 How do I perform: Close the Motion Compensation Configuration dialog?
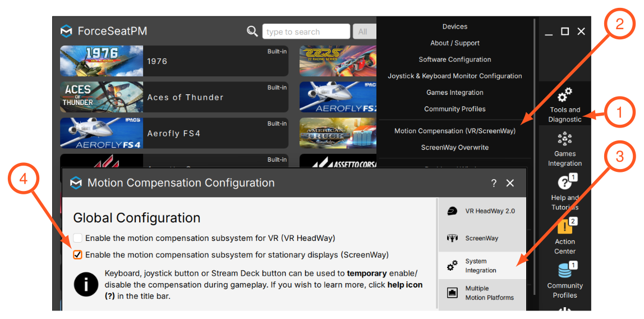pyautogui.click(x=510, y=183)
